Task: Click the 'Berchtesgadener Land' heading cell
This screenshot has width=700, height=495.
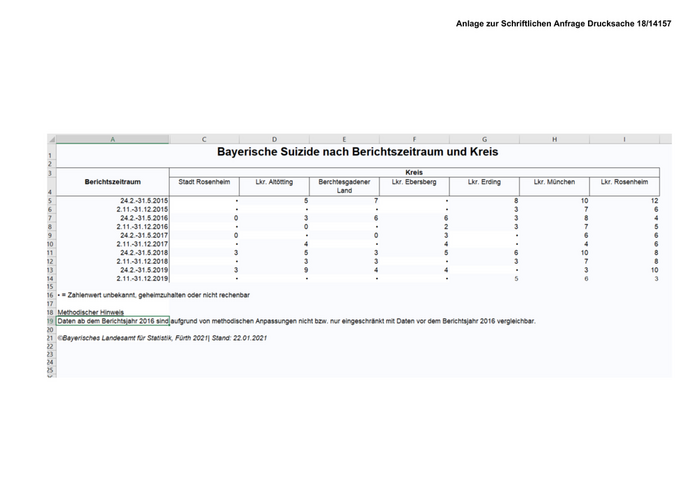Action: (344, 186)
